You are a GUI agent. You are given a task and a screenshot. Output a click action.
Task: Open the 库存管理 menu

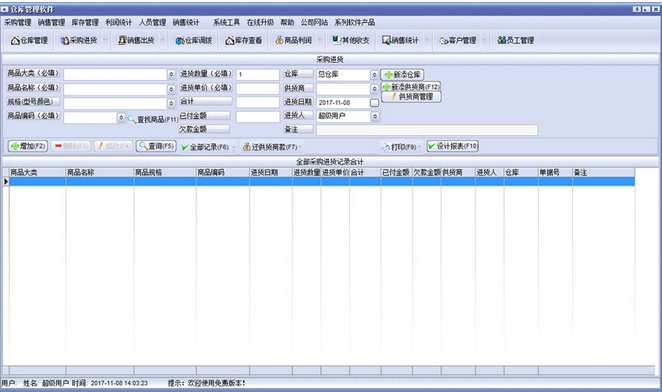click(x=85, y=22)
